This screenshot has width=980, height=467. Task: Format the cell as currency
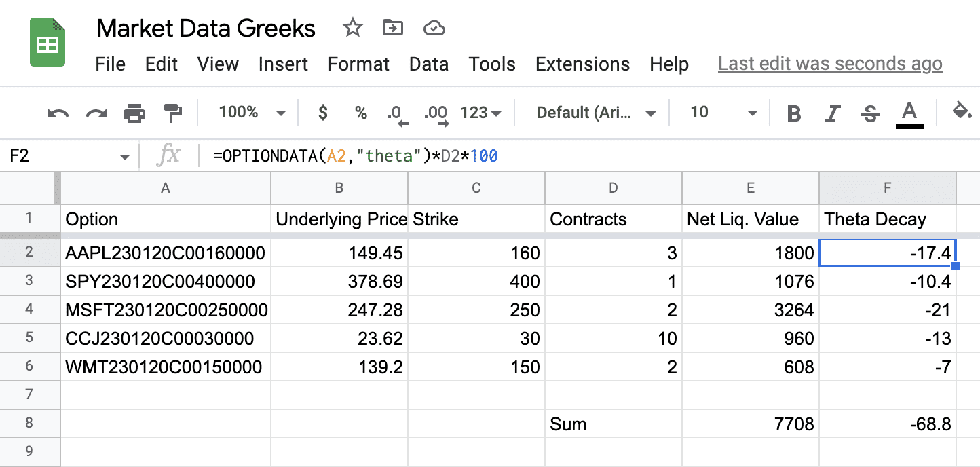click(x=323, y=113)
